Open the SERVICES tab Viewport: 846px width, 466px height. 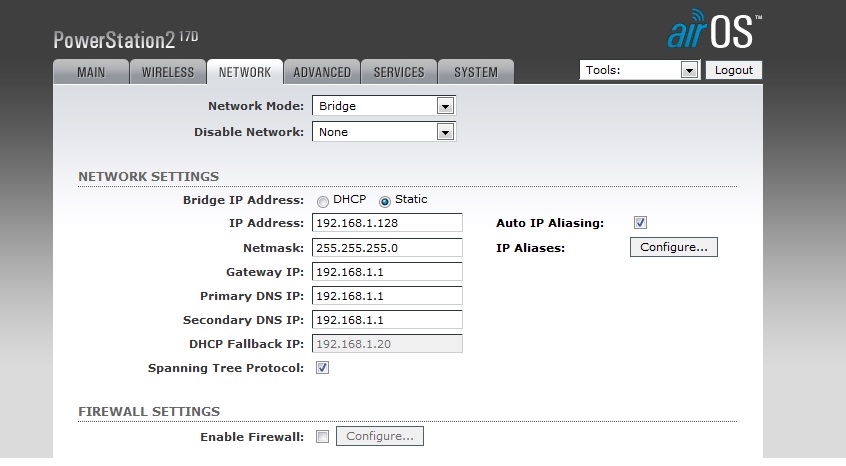click(399, 72)
